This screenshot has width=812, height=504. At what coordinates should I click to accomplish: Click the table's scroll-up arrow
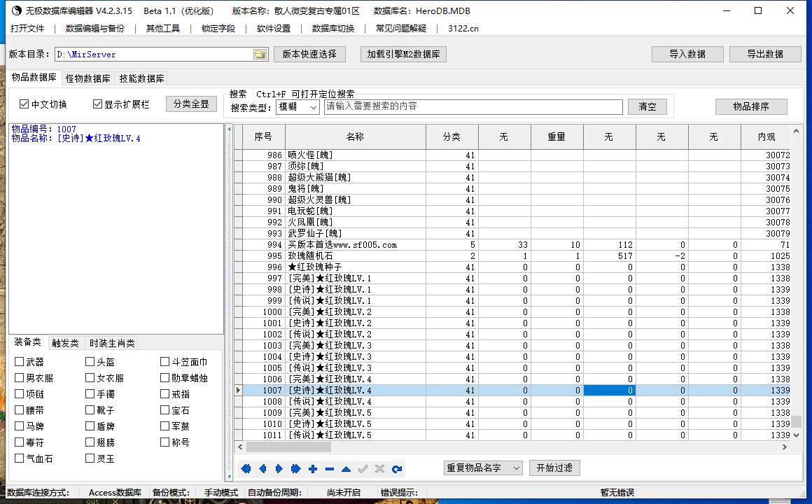point(797,132)
